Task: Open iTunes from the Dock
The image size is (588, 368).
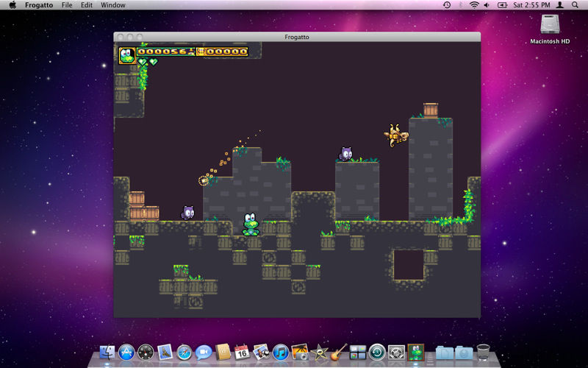Action: [281, 353]
